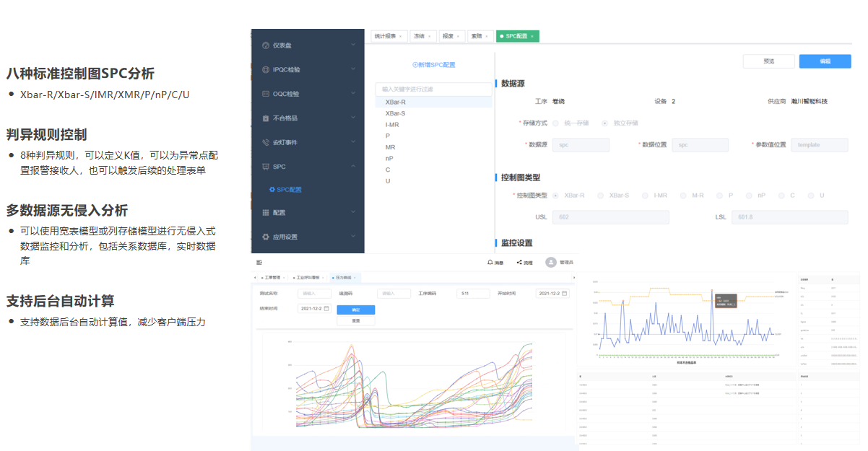868x451 pixels.
Task: Select P chart type radio
Action: point(720,195)
